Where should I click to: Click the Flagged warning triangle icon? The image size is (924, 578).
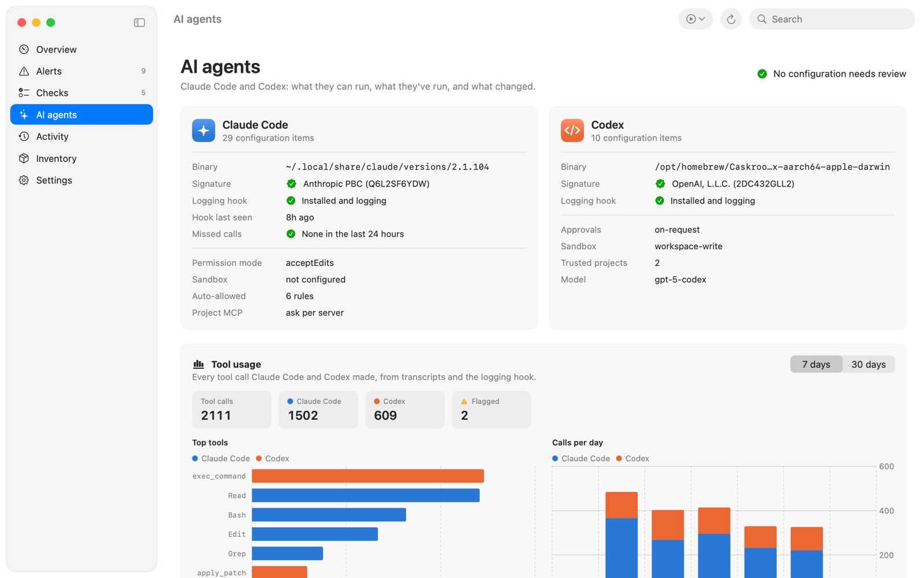point(464,401)
